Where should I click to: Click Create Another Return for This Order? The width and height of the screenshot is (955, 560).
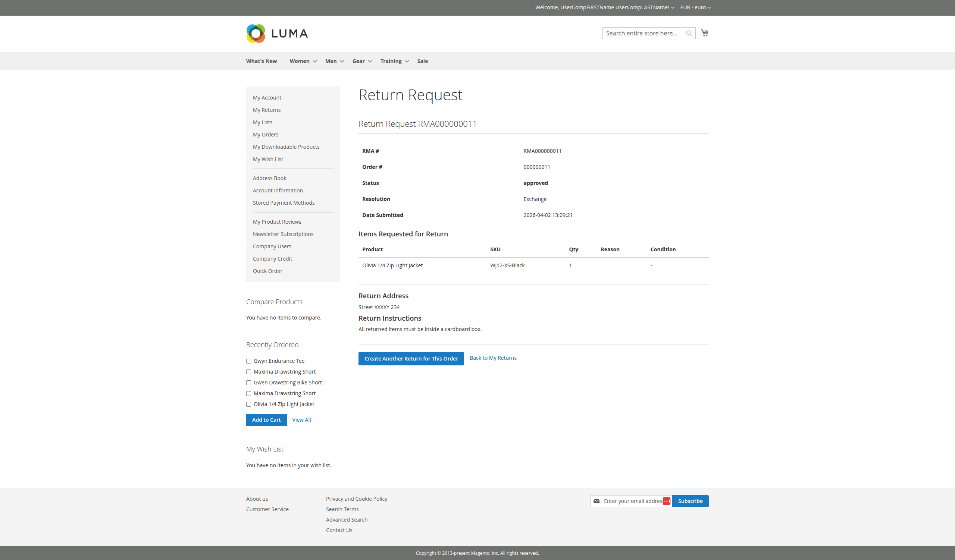[411, 359]
